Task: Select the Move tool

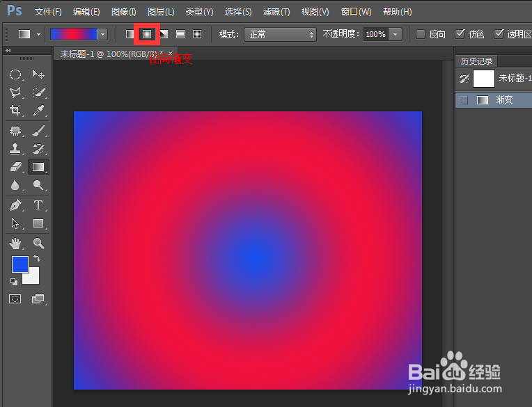Action: click(38, 74)
